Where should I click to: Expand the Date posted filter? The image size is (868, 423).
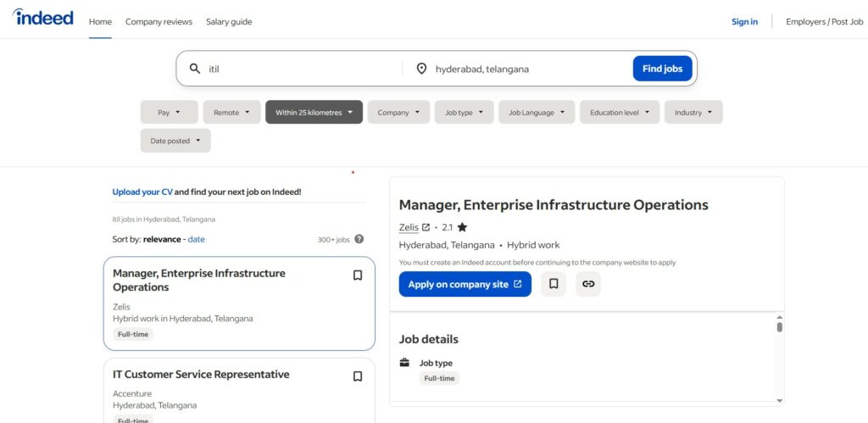tap(175, 141)
